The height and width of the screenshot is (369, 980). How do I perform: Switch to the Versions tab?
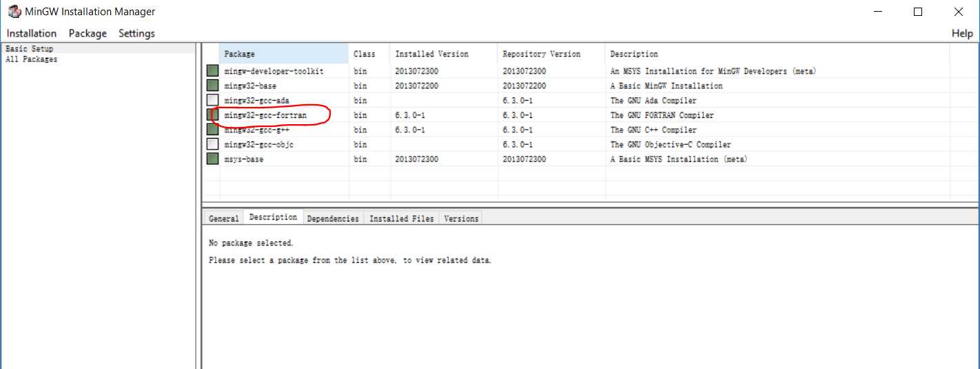point(461,218)
